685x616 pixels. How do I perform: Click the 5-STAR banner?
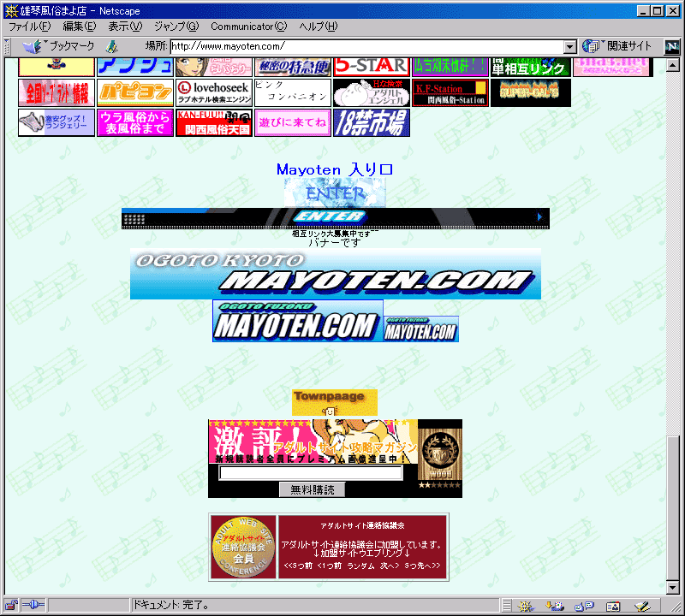click(372, 67)
